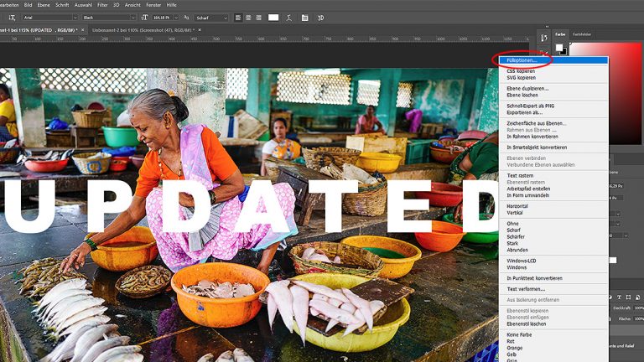Open the Fenster menu

pos(153,5)
